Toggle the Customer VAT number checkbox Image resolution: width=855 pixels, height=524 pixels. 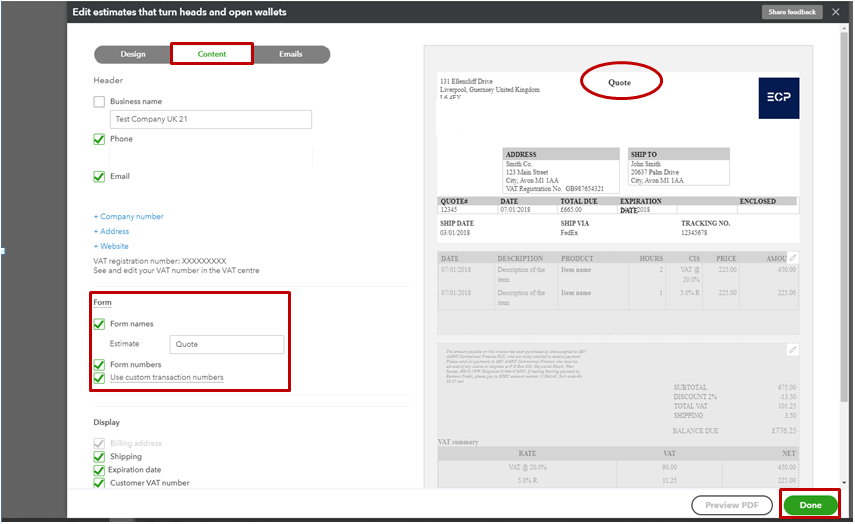[99, 483]
